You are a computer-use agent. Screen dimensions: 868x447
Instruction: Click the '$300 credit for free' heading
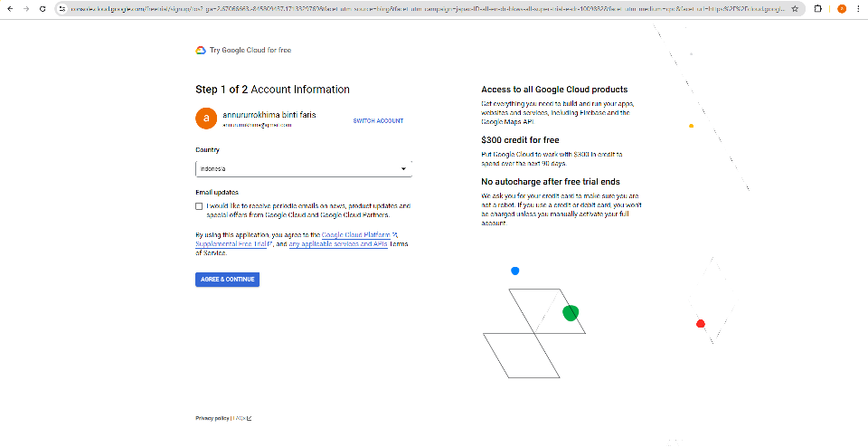(520, 140)
